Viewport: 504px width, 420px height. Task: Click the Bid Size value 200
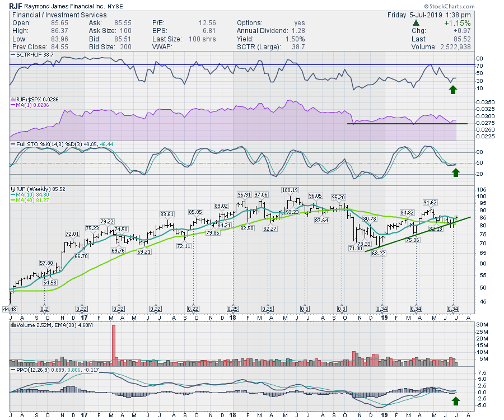tap(125, 47)
